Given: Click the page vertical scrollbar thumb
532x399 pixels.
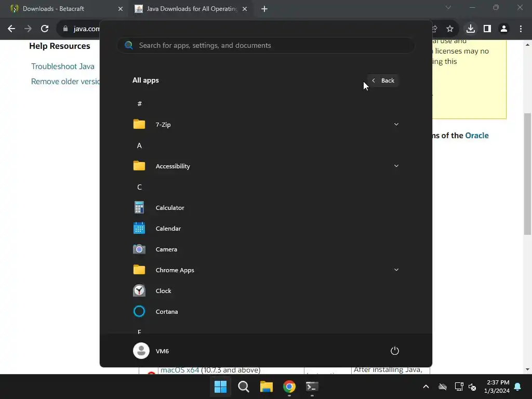Looking at the screenshot, I should pyautogui.click(x=528, y=174).
